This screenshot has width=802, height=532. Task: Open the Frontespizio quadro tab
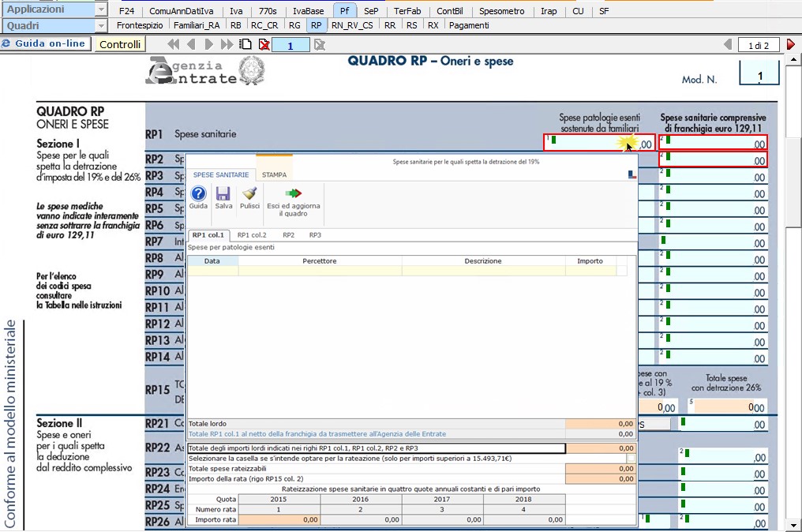click(140, 25)
